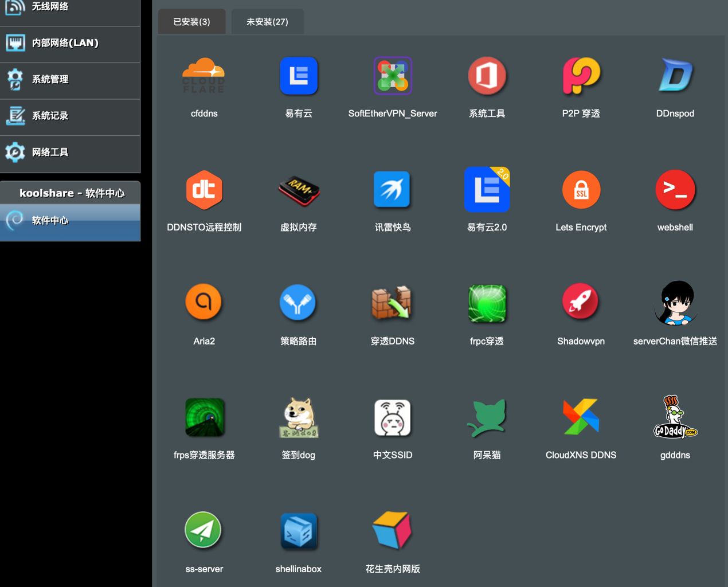Click the 花生壳内网版 name label

coord(393,569)
